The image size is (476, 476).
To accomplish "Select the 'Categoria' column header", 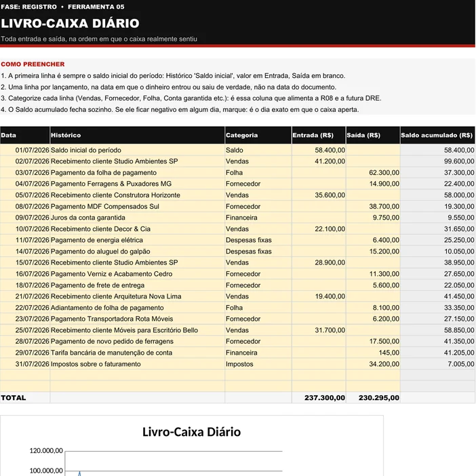I will (x=258, y=135).
